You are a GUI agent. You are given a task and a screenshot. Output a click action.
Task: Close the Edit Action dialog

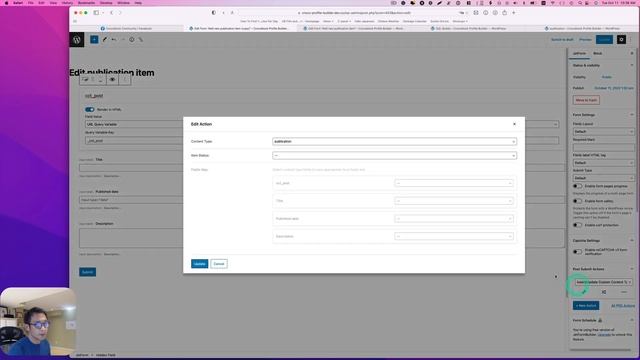(x=514, y=124)
